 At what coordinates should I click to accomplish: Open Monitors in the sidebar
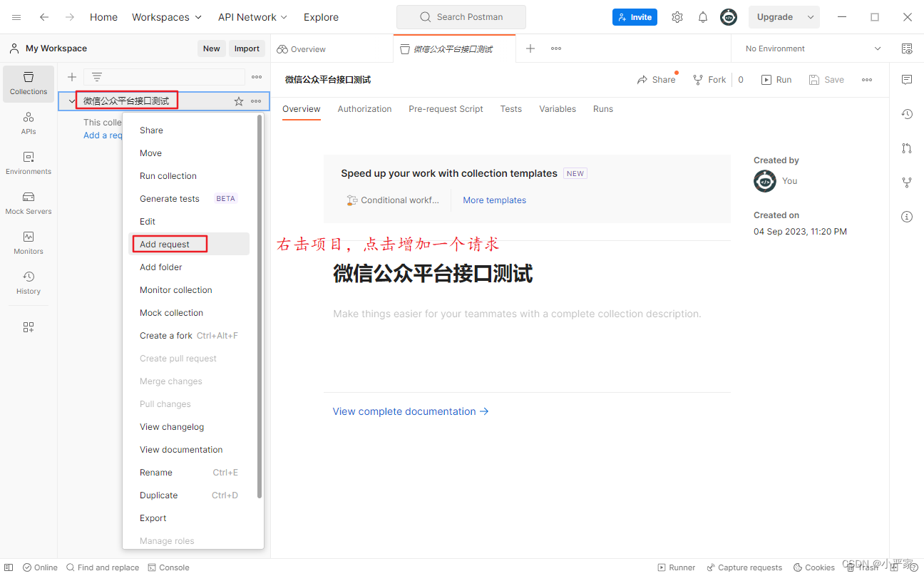tap(29, 243)
